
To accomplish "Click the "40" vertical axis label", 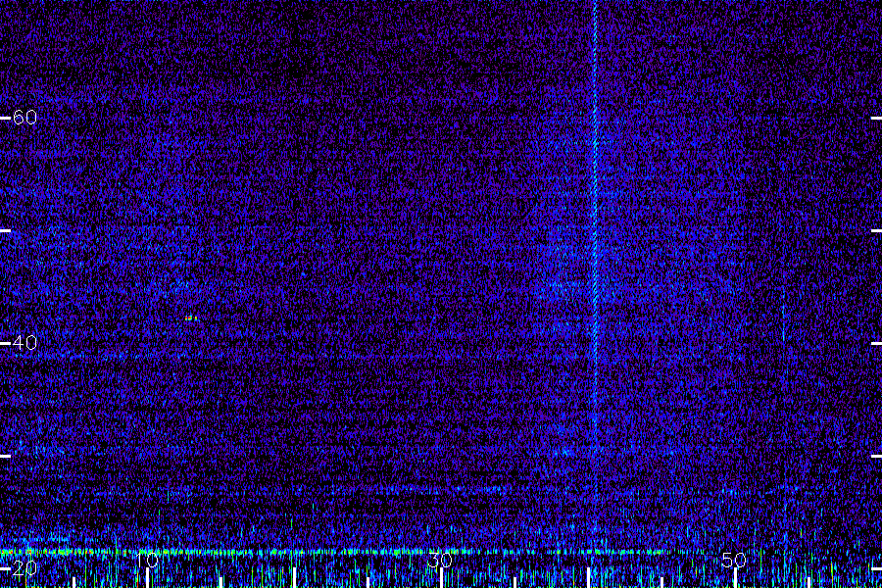I will click(24, 343).
